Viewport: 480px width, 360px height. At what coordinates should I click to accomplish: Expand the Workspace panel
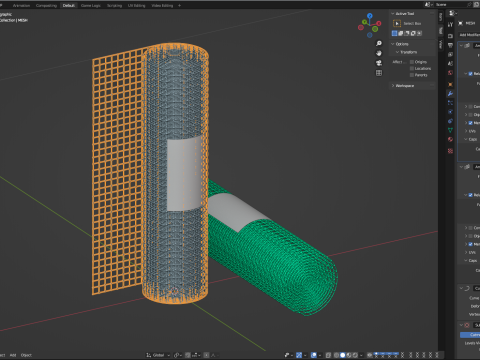(393, 86)
